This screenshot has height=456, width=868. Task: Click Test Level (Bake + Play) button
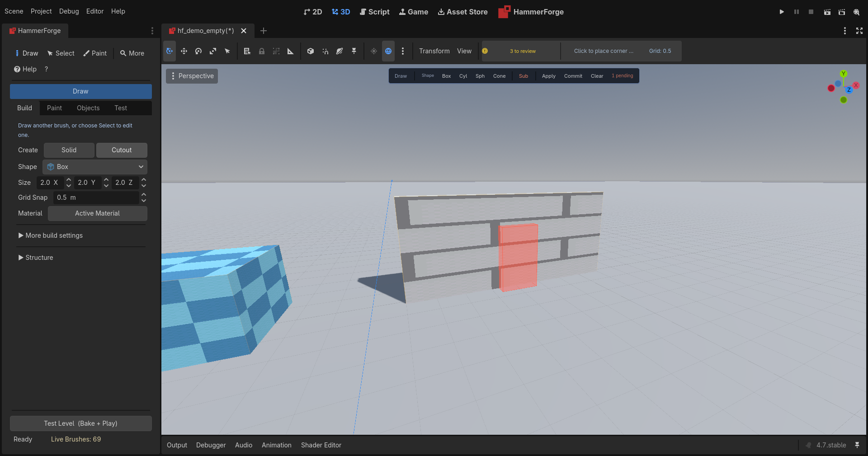pyautogui.click(x=80, y=423)
